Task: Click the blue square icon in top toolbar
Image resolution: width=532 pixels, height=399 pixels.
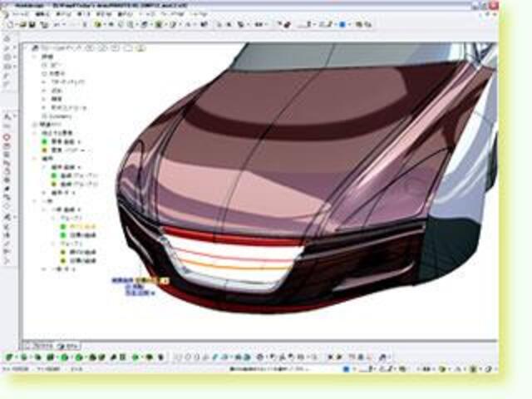Action: tap(342, 24)
